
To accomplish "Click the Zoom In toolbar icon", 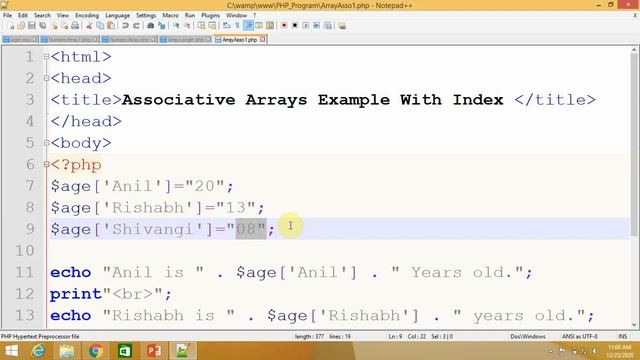I will click(177, 26).
